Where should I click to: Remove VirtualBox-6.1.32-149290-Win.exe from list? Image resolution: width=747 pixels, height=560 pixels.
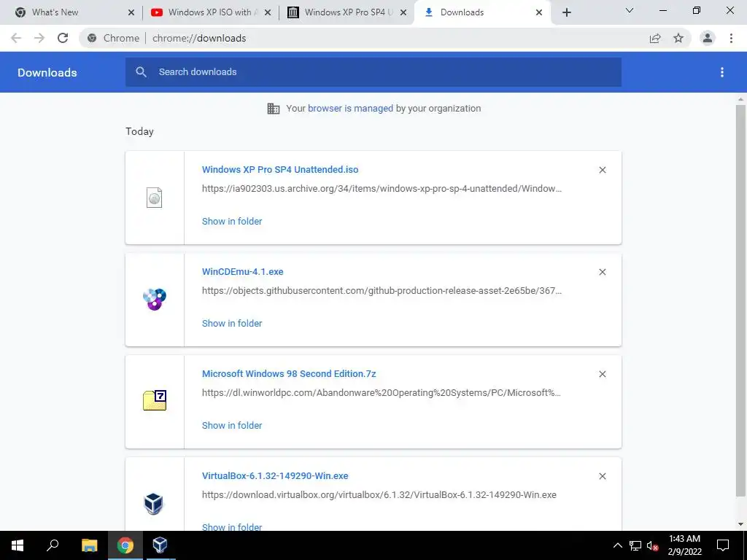tap(602, 476)
